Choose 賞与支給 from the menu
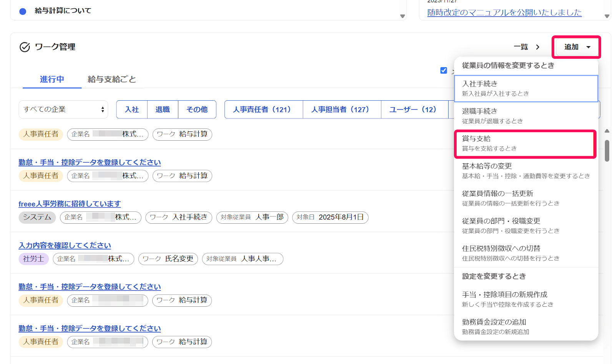 pos(525,143)
